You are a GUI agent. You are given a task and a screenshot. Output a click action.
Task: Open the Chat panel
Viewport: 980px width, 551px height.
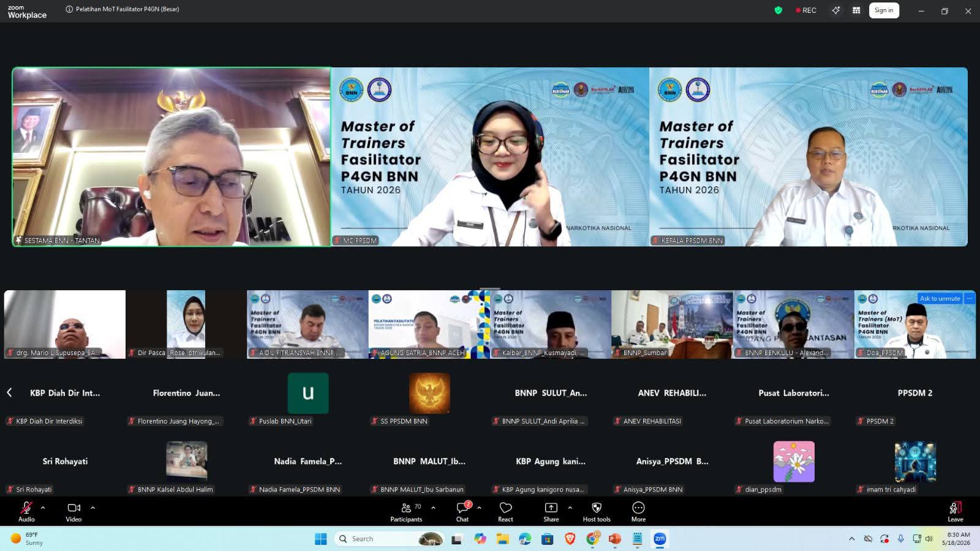(x=462, y=512)
